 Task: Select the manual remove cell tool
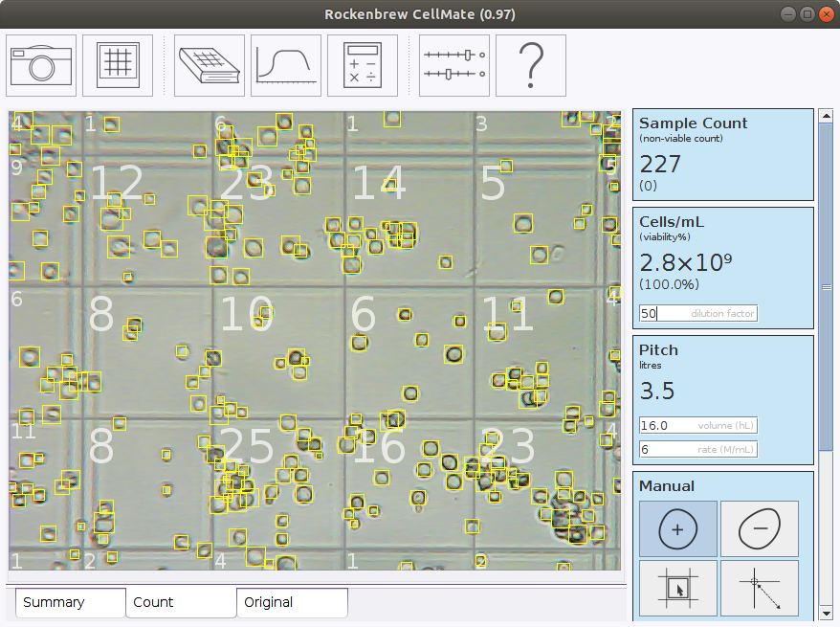point(760,528)
